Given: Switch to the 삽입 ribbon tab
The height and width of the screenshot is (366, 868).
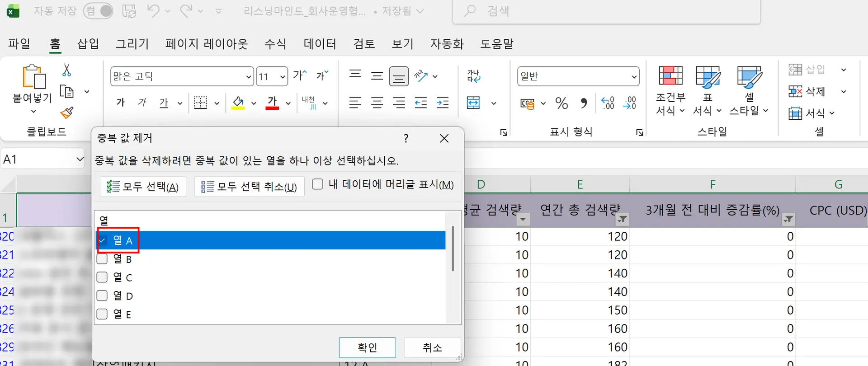Looking at the screenshot, I should 88,44.
